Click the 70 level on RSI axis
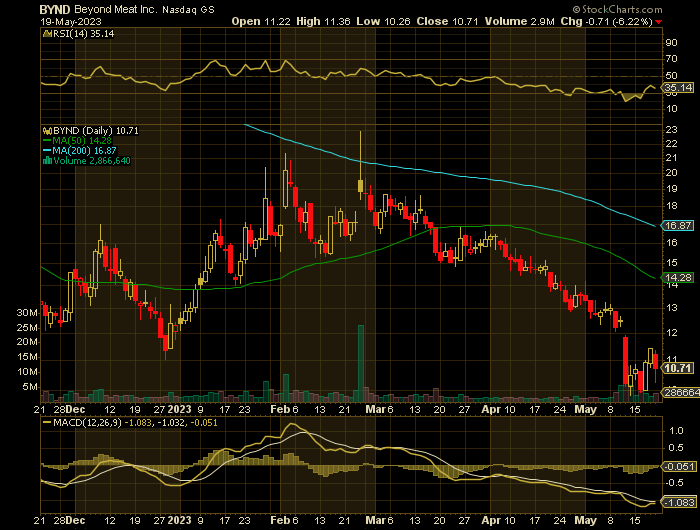Image resolution: width=700 pixels, height=530 pixels. pos(671,59)
